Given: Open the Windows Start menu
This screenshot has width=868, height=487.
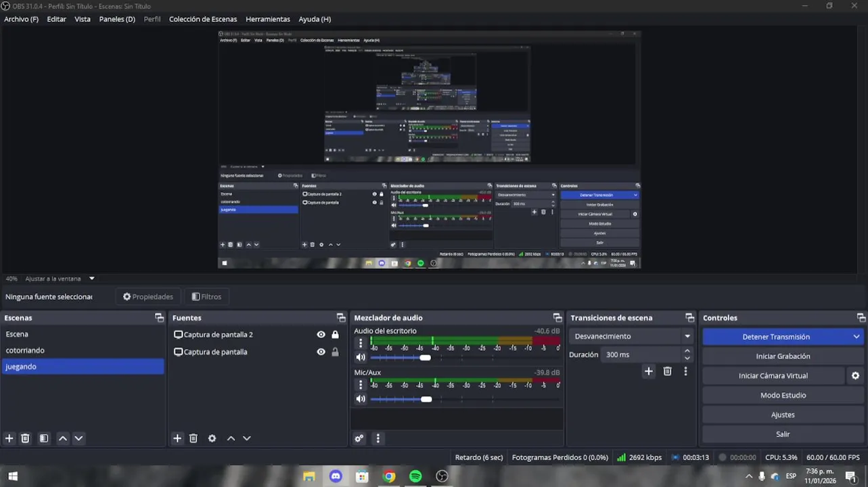Looking at the screenshot, I should coord(13,476).
